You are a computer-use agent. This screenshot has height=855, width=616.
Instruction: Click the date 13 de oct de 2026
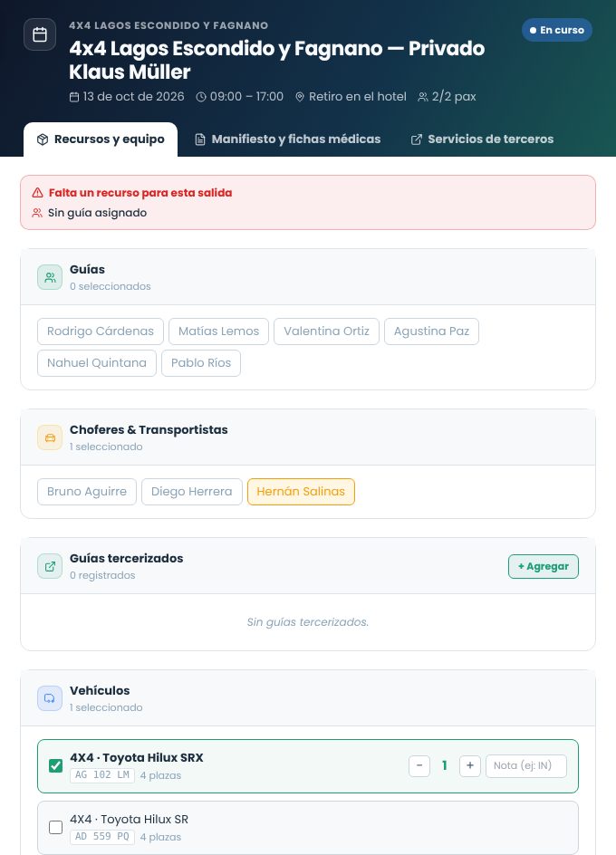click(x=134, y=97)
